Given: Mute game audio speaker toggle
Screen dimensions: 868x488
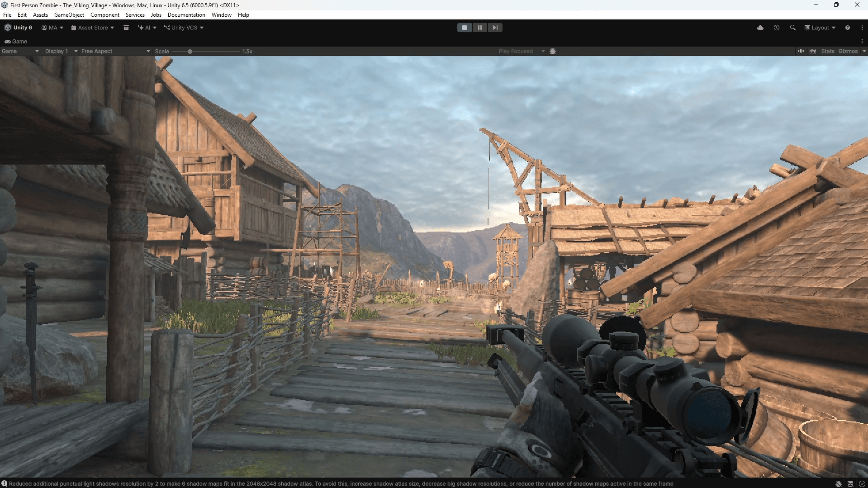Looking at the screenshot, I should 801,51.
